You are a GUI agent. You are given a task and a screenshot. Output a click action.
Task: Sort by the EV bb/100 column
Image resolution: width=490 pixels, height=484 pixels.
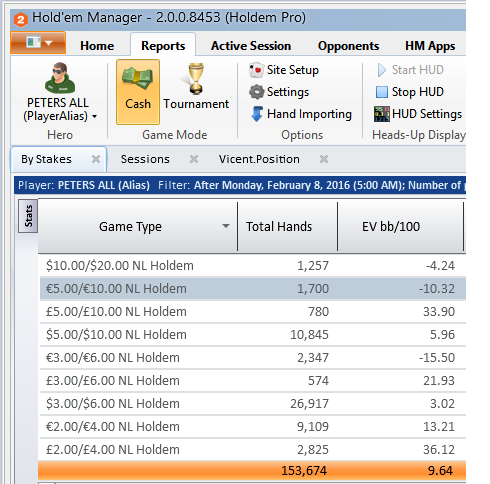400,227
